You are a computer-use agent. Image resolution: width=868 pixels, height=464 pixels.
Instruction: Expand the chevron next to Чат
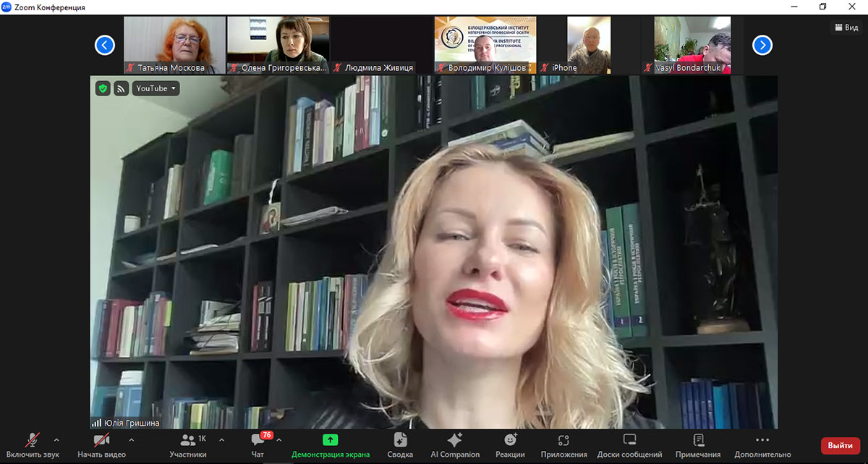click(279, 440)
